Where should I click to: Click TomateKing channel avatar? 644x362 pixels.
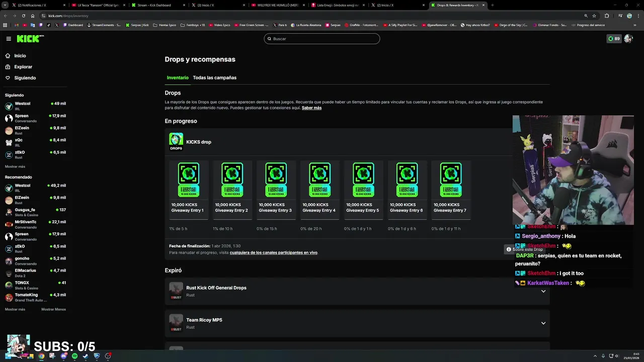[9, 297]
